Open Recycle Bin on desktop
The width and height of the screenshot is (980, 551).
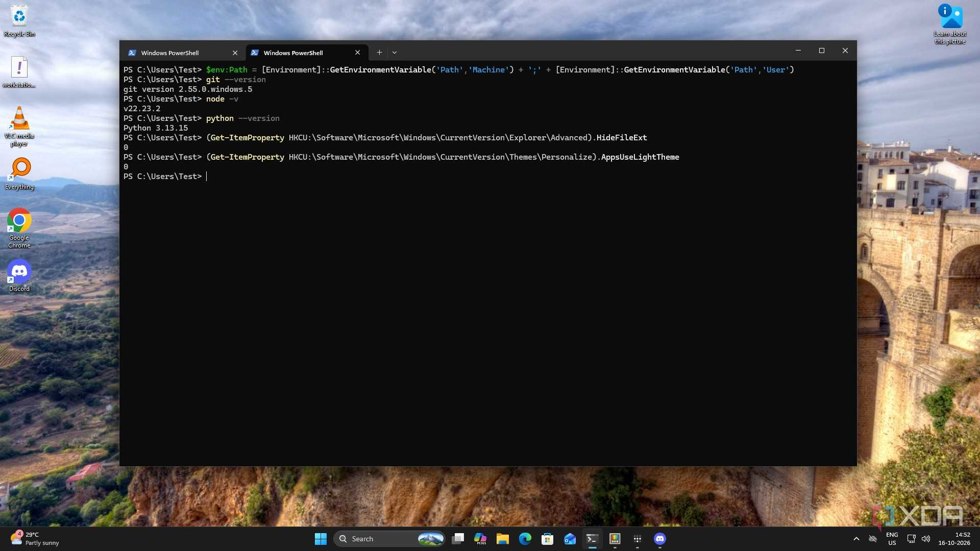click(x=19, y=21)
